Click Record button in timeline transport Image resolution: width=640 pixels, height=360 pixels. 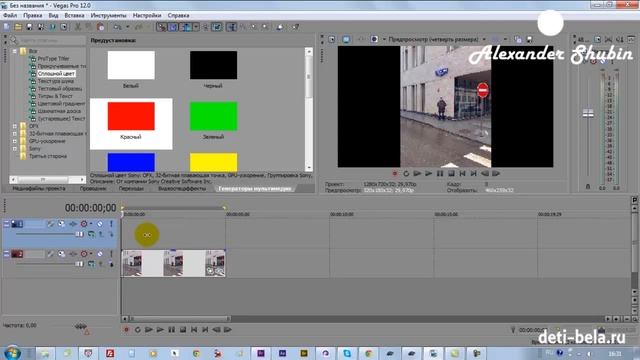126,330
